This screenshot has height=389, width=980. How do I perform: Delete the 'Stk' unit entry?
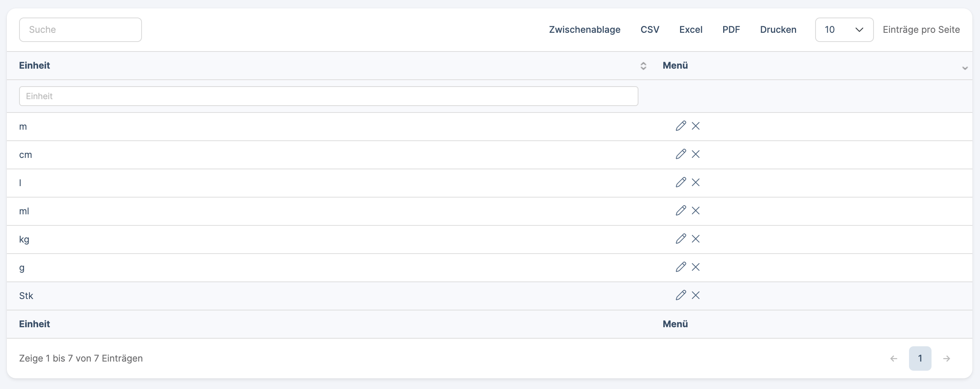(x=696, y=295)
